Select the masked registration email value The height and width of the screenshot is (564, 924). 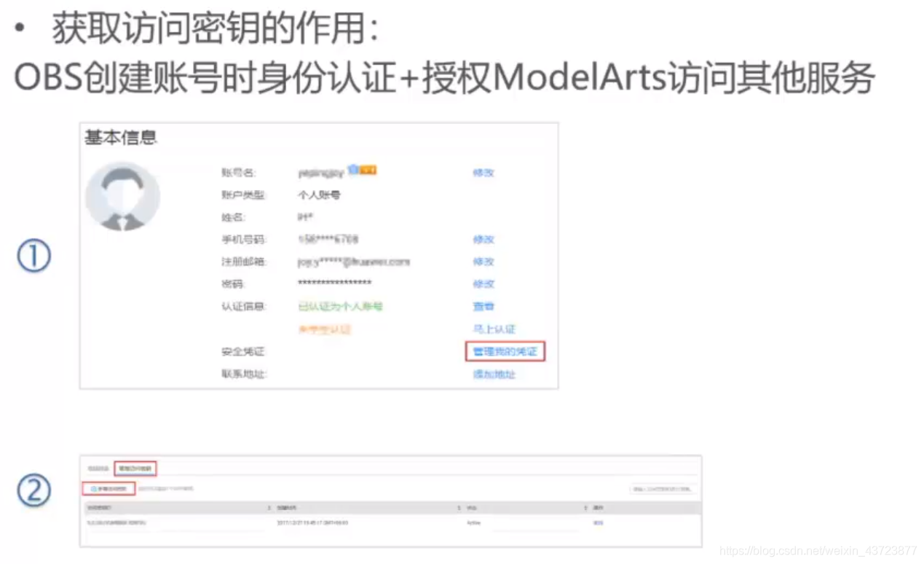pos(355,262)
